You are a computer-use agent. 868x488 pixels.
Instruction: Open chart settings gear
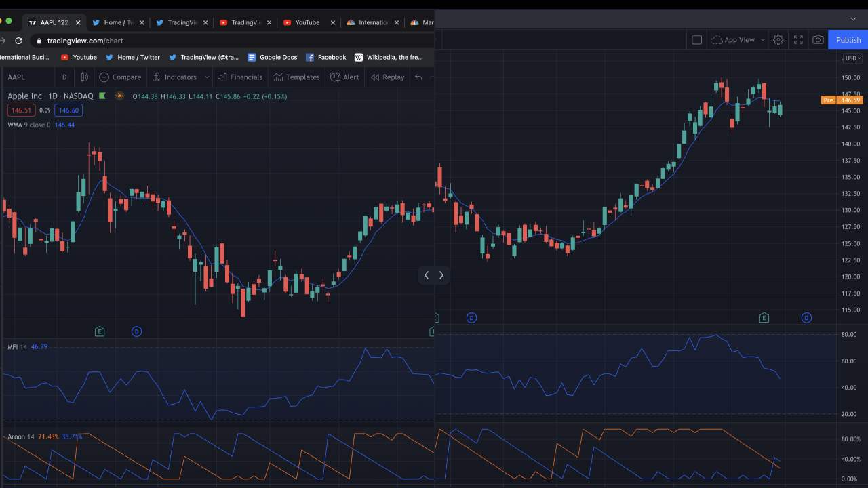[778, 40]
